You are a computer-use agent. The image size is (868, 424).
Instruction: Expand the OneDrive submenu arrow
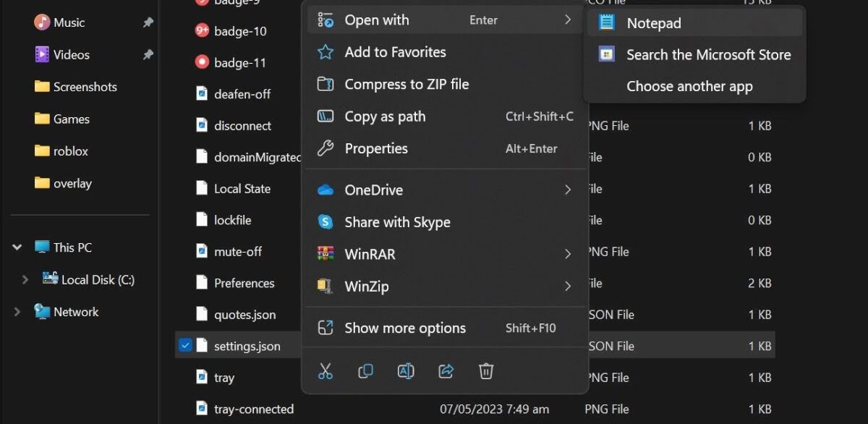tap(568, 190)
